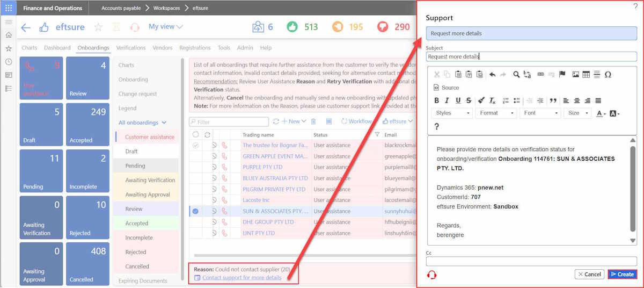Deselect SUN & ASSOCIATES row checkmark
Viewport: 644px width, 288px height.
[195, 211]
